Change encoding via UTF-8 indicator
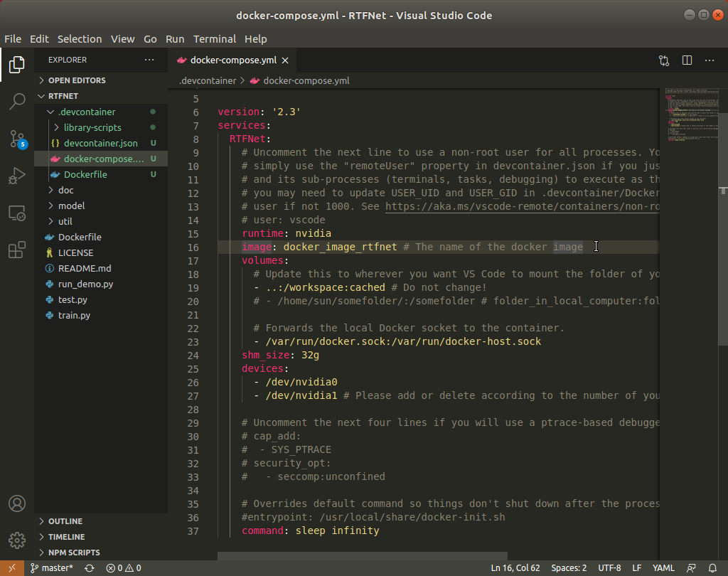This screenshot has width=728, height=576. [x=609, y=568]
